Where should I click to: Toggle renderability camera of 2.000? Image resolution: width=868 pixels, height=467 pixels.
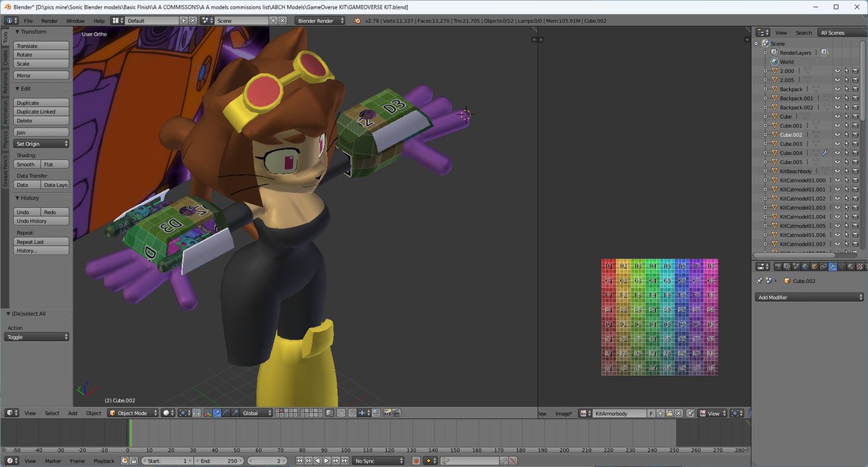click(x=856, y=71)
